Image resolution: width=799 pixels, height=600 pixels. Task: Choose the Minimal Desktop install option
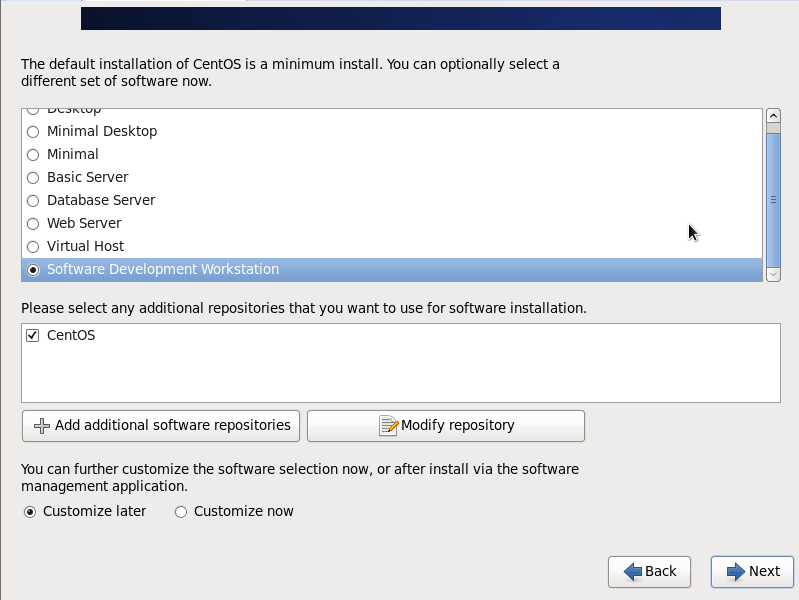point(33,132)
